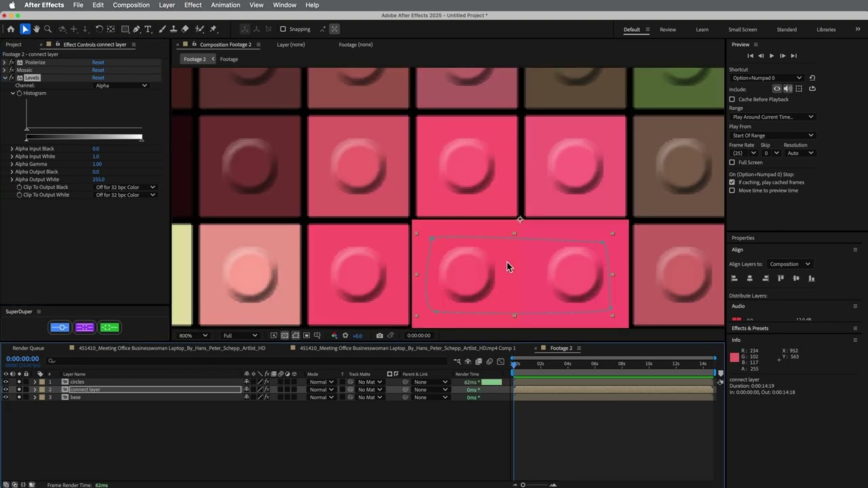Reset the Levels effect
Viewport: 868px width, 488px height.
coord(98,78)
